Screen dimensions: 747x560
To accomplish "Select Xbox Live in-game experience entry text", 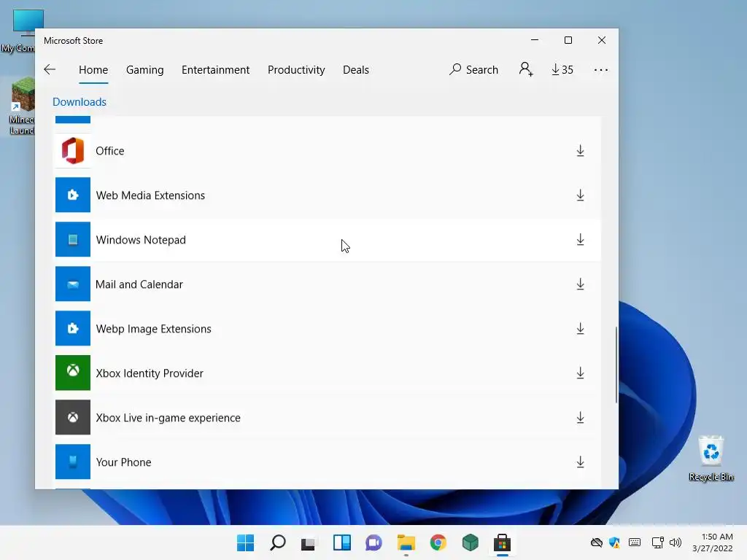I will point(169,418).
